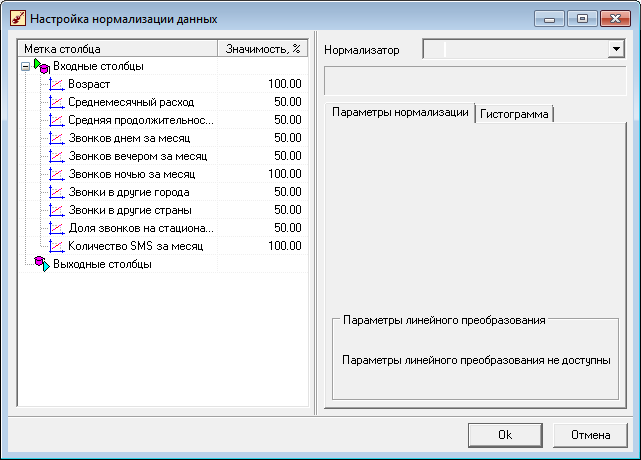This screenshot has height=460, width=641.
Task: Click inside the Нормализатор combo box field
Action: [x=515, y=49]
